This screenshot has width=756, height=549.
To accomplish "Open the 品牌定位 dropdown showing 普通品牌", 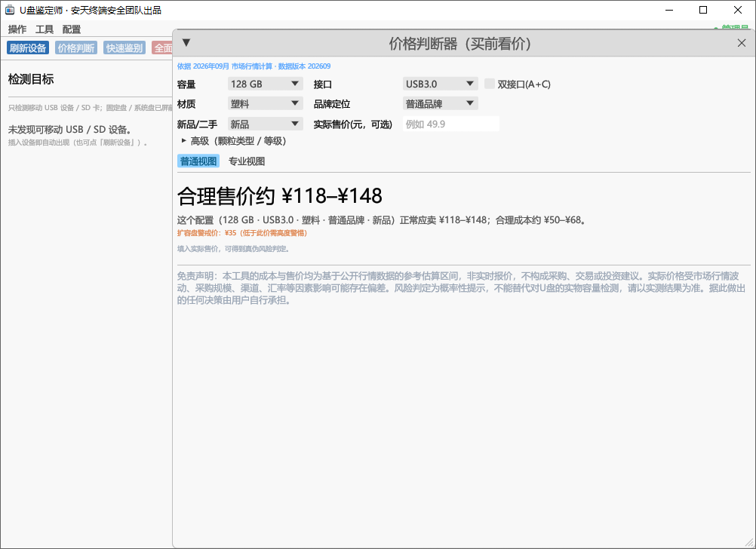I will point(440,103).
